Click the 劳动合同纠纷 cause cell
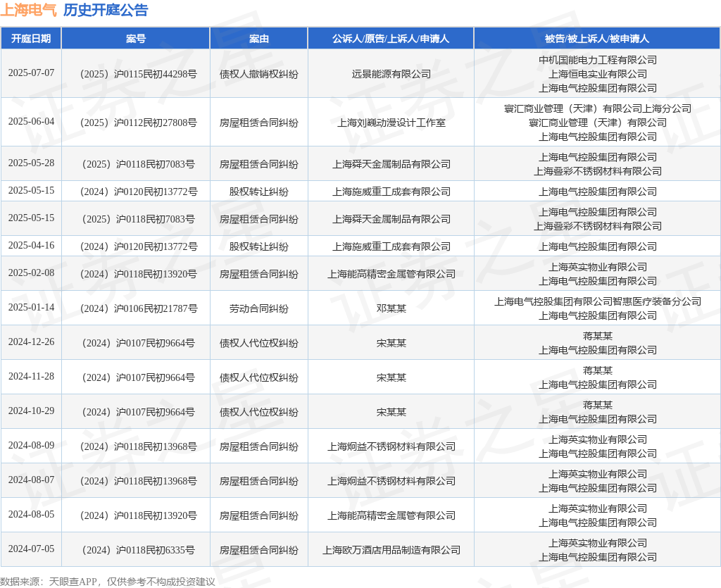 (x=259, y=308)
